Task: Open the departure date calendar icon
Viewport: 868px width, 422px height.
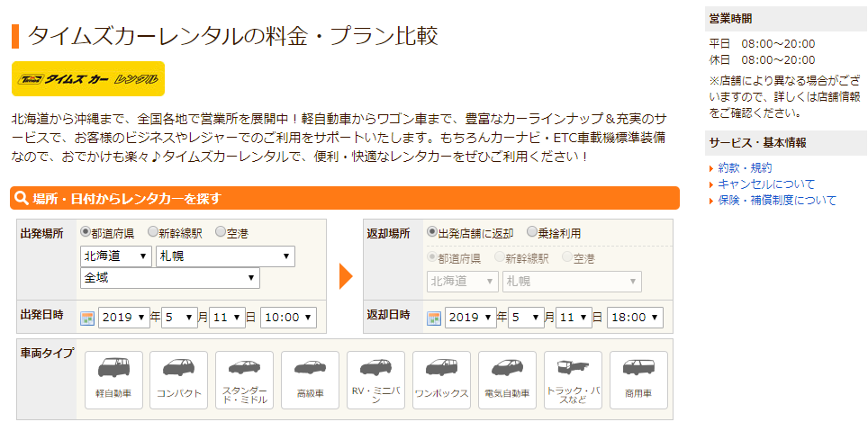Action: coord(87,318)
